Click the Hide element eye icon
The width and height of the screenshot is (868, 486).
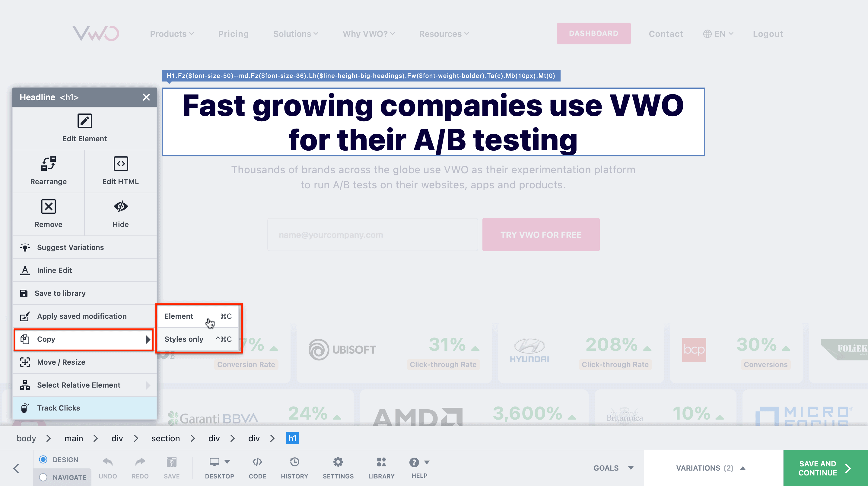(x=121, y=206)
